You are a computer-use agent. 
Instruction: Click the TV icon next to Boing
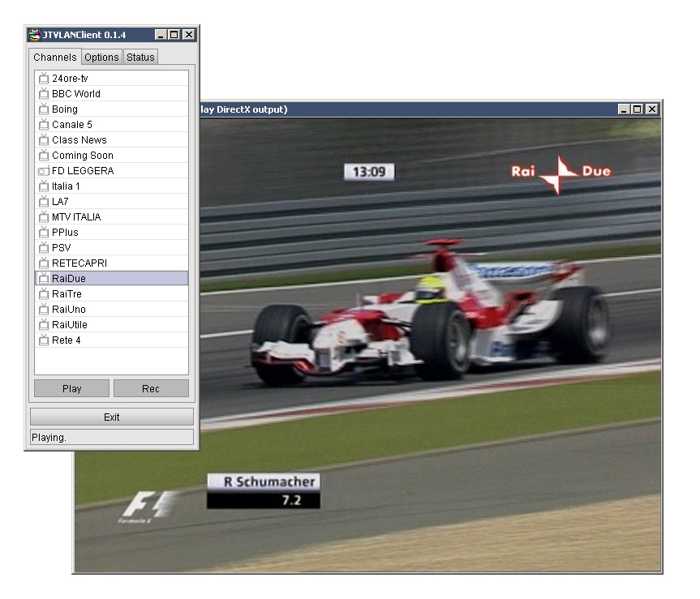pos(43,109)
